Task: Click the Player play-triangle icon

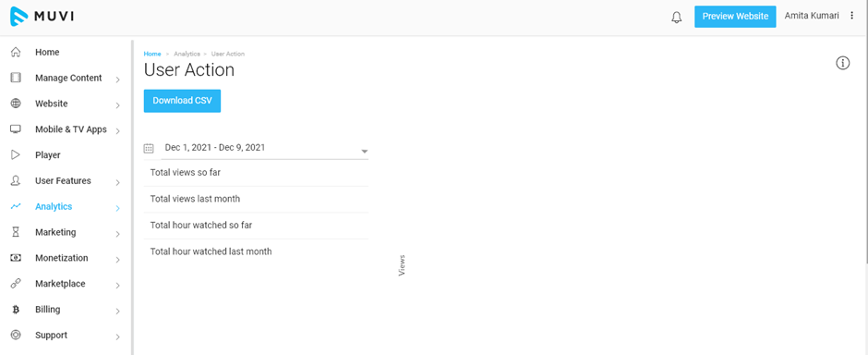Action: (x=16, y=155)
